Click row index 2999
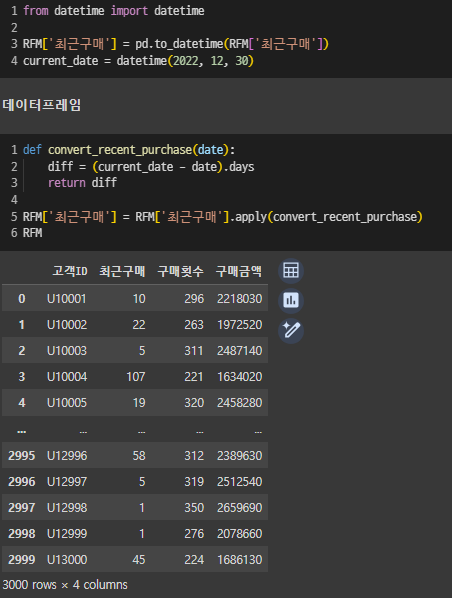The width and height of the screenshot is (452, 598). pos(22,560)
